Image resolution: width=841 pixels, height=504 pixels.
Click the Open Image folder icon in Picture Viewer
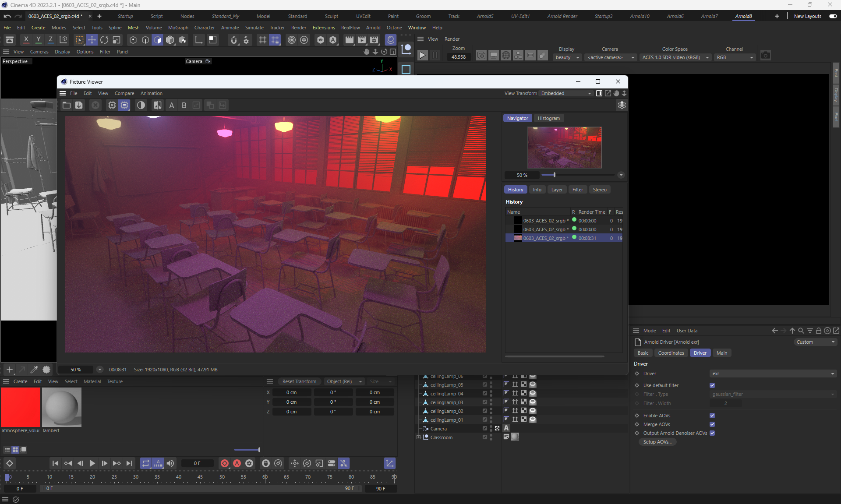click(x=67, y=105)
